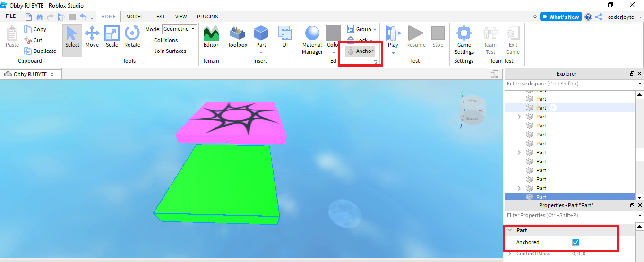This screenshot has width=644, height=262.
Task: Switch to the TEST tab
Action: (x=159, y=17)
